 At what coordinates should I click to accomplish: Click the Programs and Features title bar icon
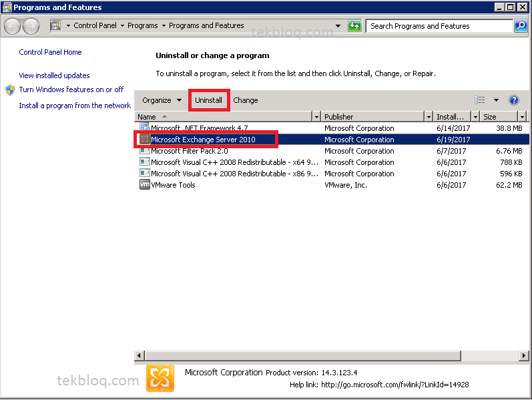coord(7,7)
